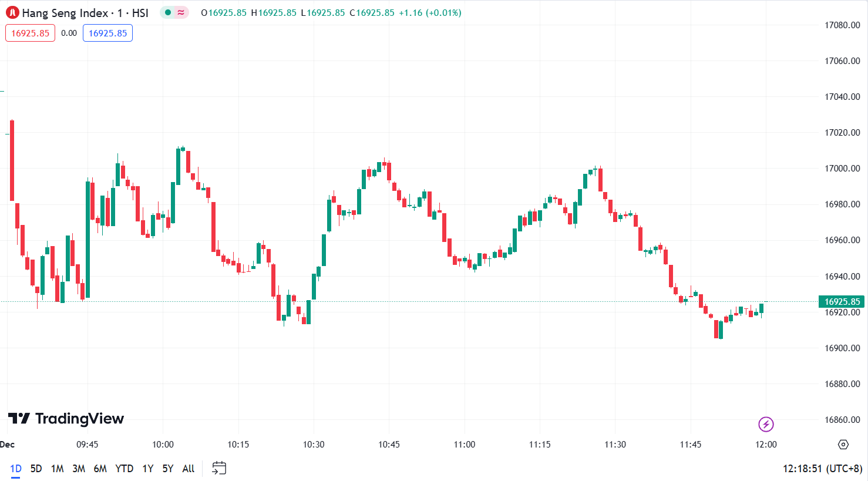The width and height of the screenshot is (868, 481).
Task: Click the green market open status dot
Action: click(x=168, y=12)
